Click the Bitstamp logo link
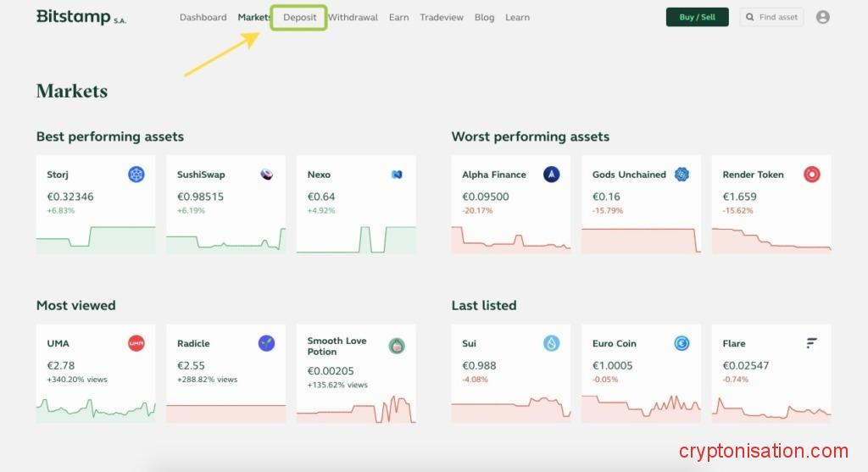Screen dimensions: 868x472 tap(81, 17)
